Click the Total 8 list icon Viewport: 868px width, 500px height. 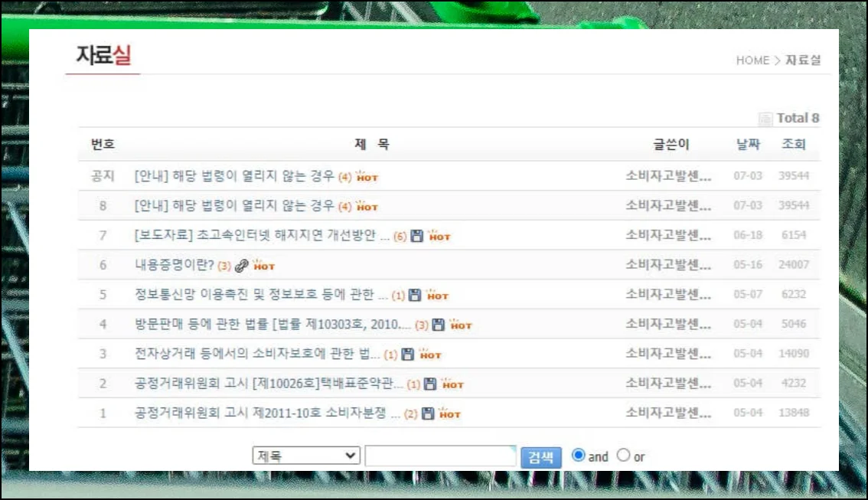(765, 119)
